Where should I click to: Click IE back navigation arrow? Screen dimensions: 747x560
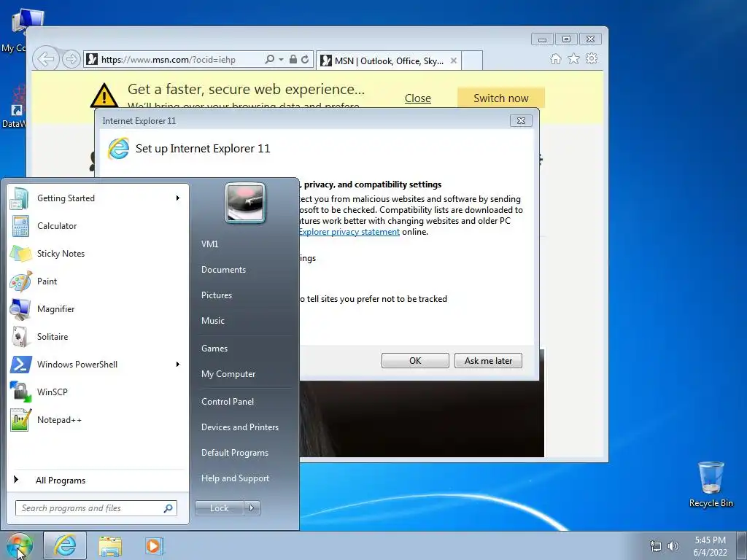(x=46, y=60)
